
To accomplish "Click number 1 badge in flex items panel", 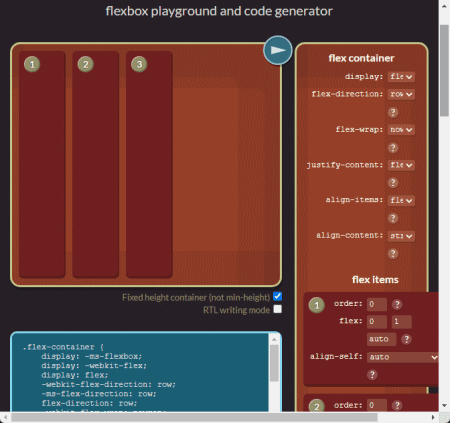I will click(x=317, y=305).
